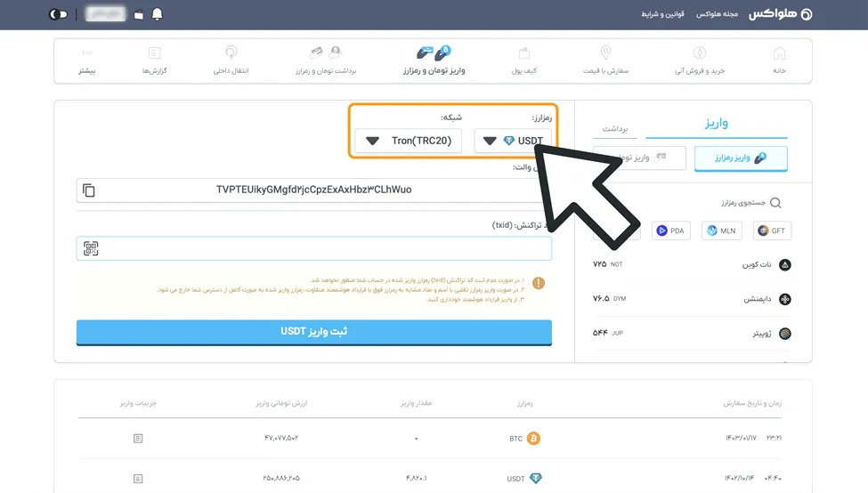
Task: Open deposit details for the USDT row
Action: (x=138, y=479)
